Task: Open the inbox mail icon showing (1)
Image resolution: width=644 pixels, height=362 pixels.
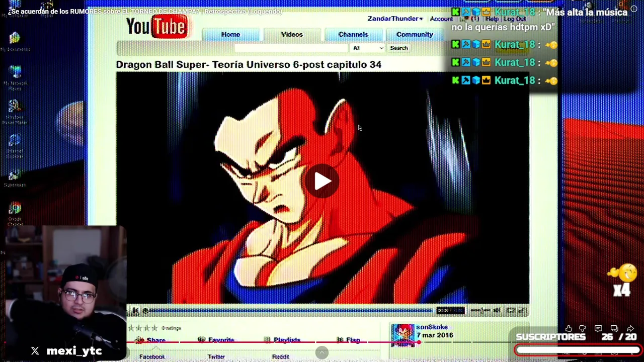Action: tap(470, 19)
